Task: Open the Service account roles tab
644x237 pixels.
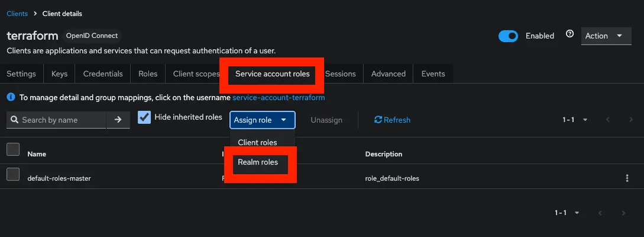Action: tap(272, 73)
